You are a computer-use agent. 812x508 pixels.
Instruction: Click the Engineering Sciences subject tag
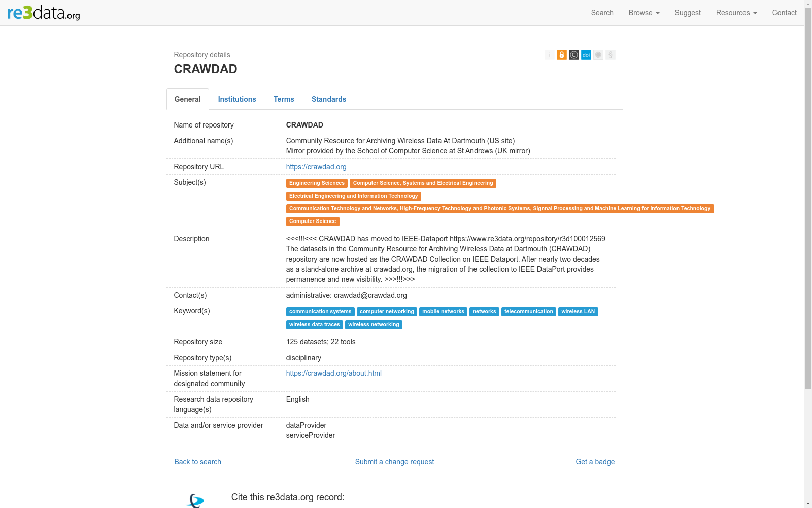[x=317, y=183]
